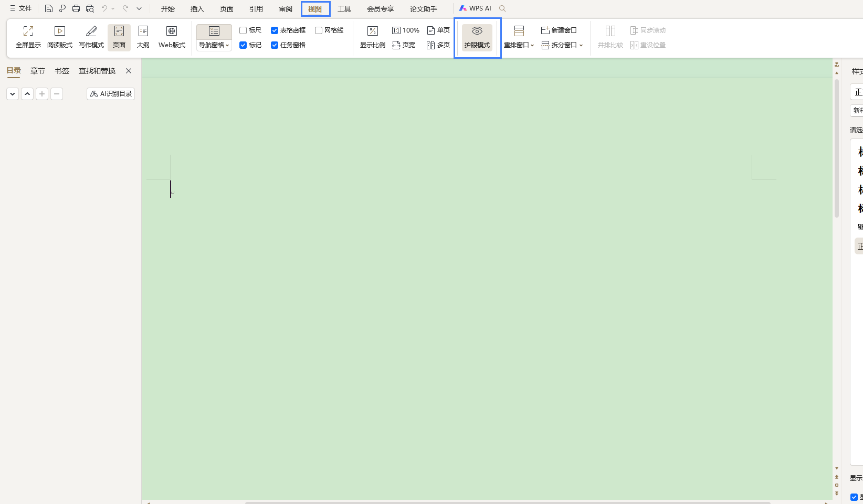The height and width of the screenshot is (504, 863).
Task: Select 页面 page layout view
Action: (119, 37)
